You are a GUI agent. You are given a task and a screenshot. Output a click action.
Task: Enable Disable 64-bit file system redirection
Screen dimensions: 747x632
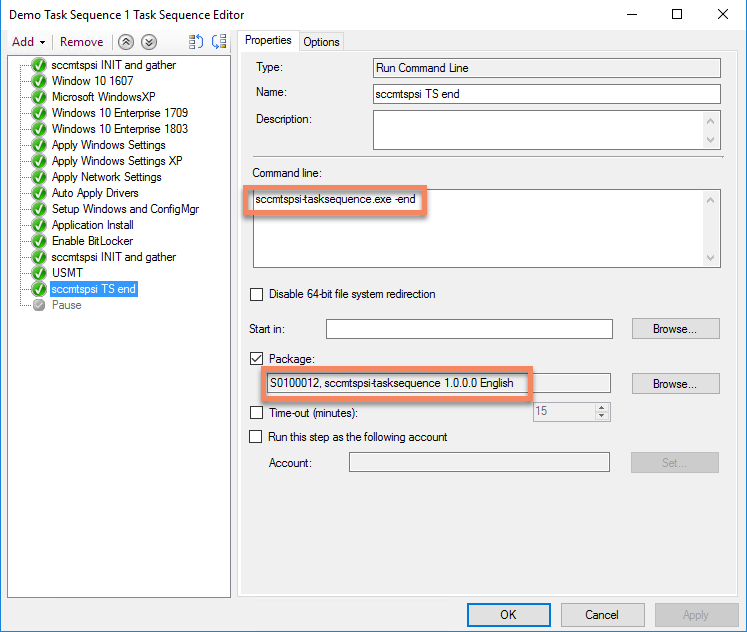point(256,295)
